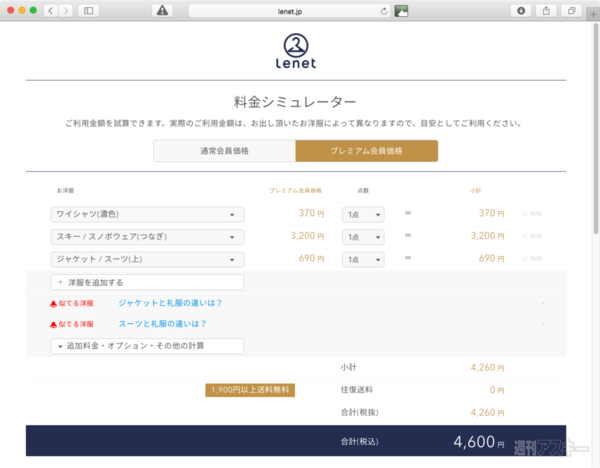Image resolution: width=600 pixels, height=468 pixels.
Task: Click the extension icon beside address bar
Action: click(x=401, y=11)
